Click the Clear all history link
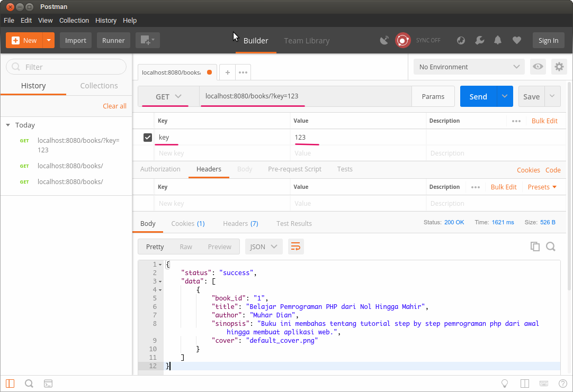This screenshot has height=392, width=573. 114,106
